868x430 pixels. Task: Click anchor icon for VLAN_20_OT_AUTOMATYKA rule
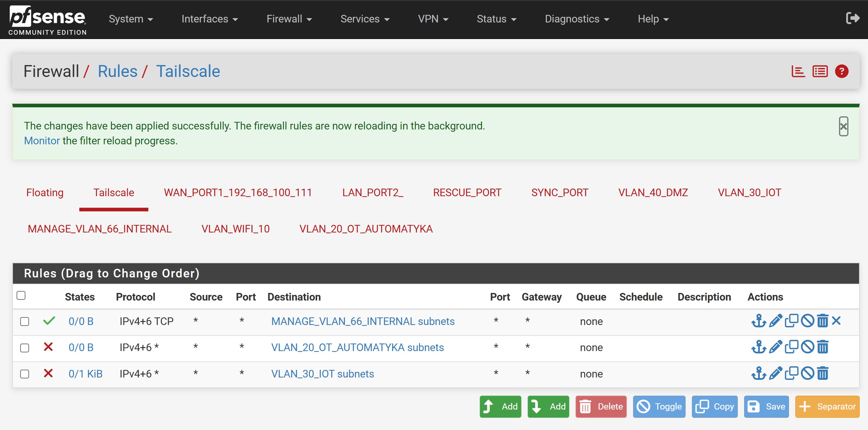tap(759, 347)
